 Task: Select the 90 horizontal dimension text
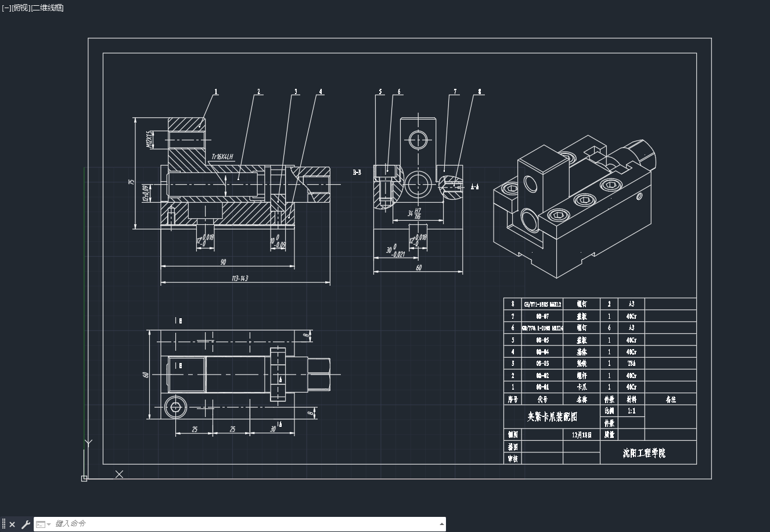click(x=223, y=263)
